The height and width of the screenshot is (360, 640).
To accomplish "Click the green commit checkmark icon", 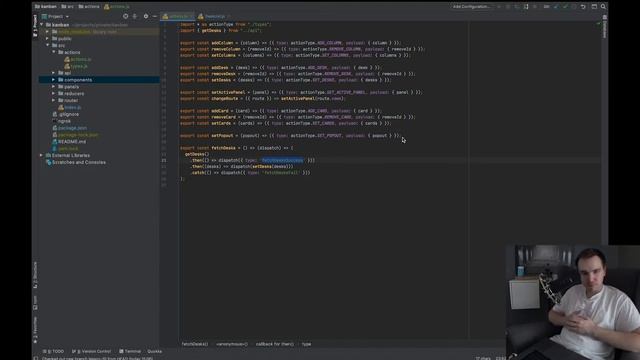I will tap(565, 7).
